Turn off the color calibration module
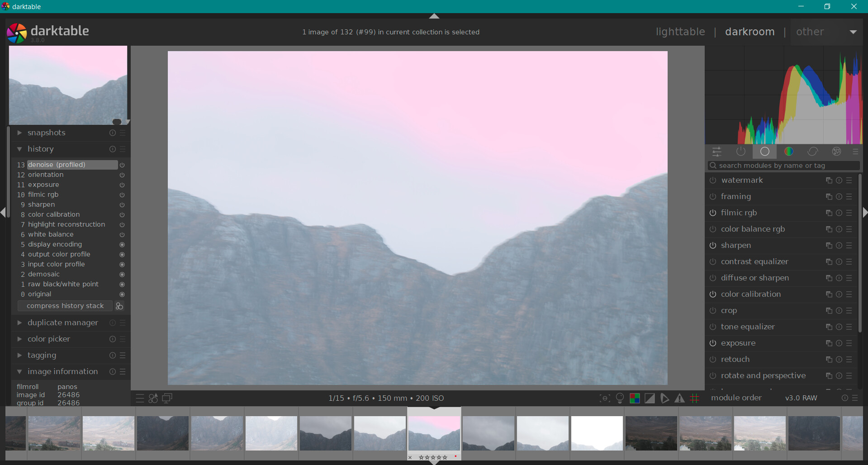 (x=713, y=294)
